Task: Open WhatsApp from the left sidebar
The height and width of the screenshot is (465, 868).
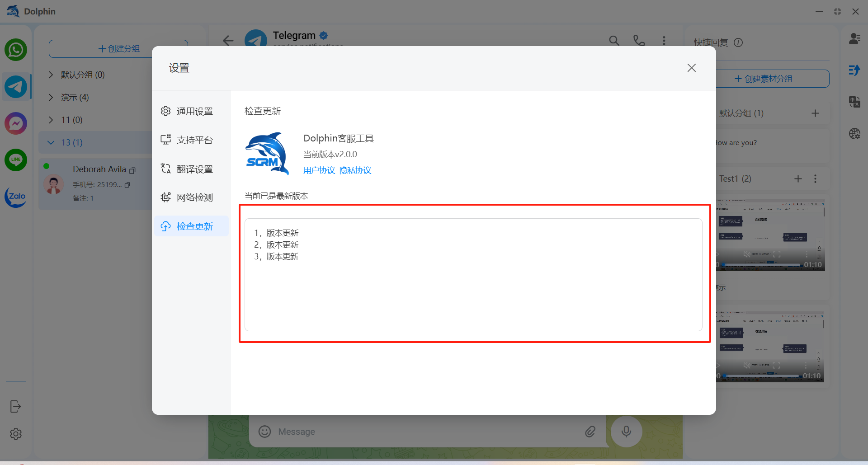Action: [x=16, y=50]
